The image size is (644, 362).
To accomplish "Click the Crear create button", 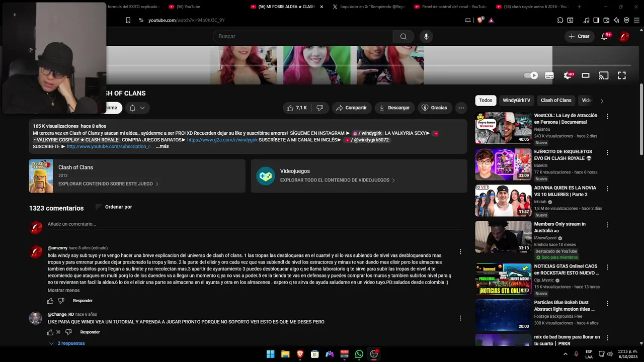I will pos(579,36).
